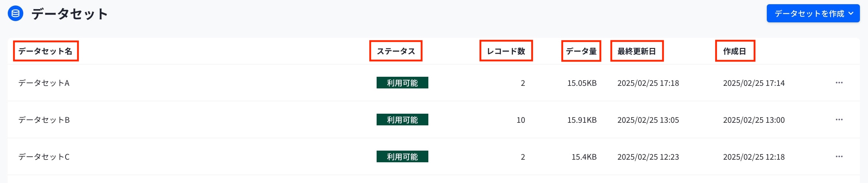Click the 利用可能 badge for データセットB
The height and width of the screenshot is (183, 868).
402,120
